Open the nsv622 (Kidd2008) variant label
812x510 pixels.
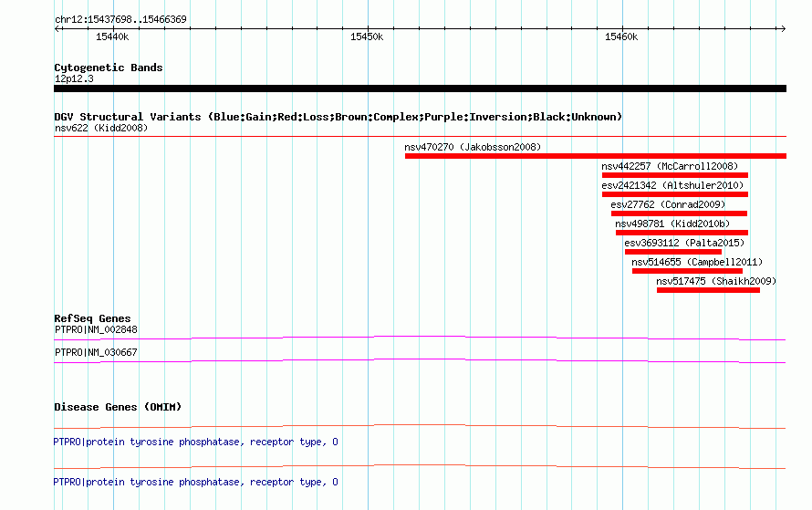click(101, 128)
